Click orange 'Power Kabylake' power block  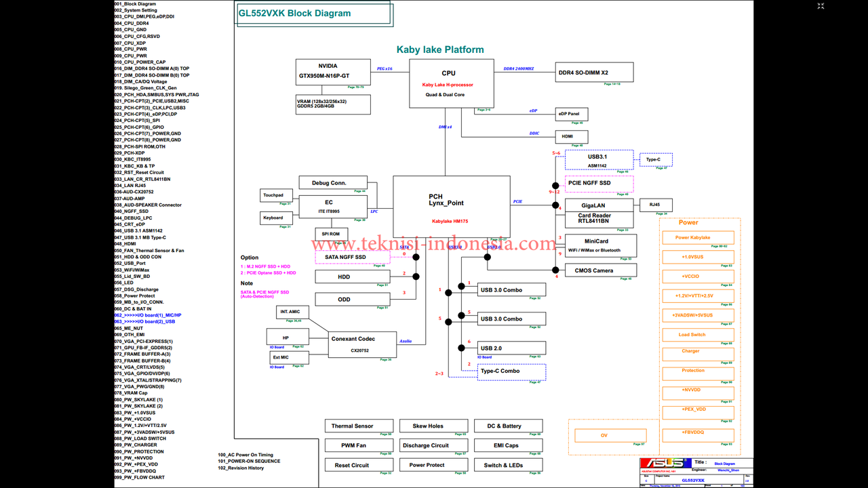click(x=698, y=237)
